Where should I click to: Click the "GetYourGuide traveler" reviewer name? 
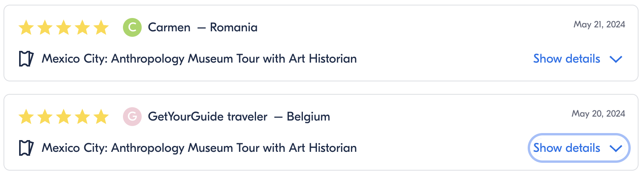pos(208,117)
